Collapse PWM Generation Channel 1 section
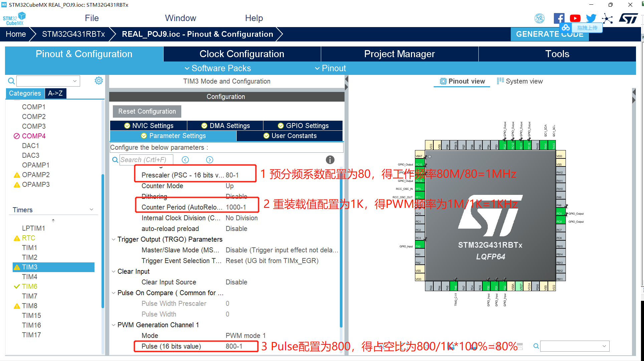644x361 pixels. (113, 325)
